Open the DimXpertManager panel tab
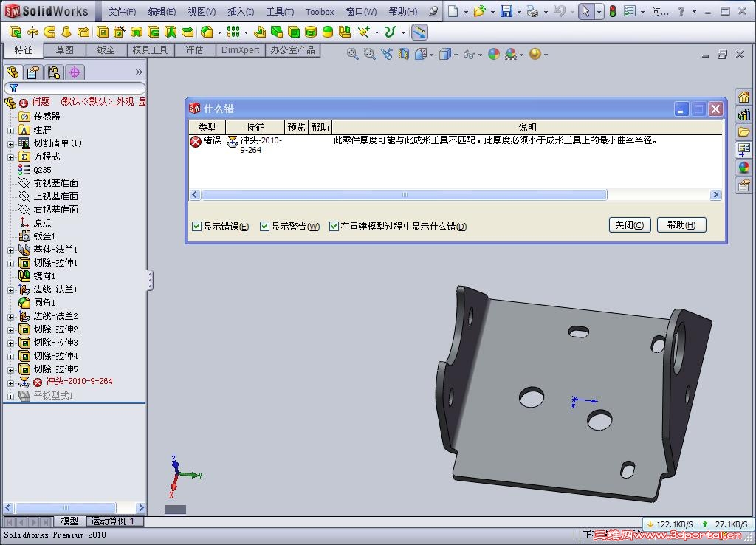This screenshot has height=545, width=756. click(x=75, y=72)
